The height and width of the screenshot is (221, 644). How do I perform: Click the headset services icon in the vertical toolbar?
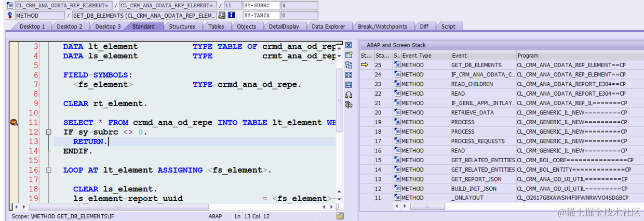click(348, 95)
